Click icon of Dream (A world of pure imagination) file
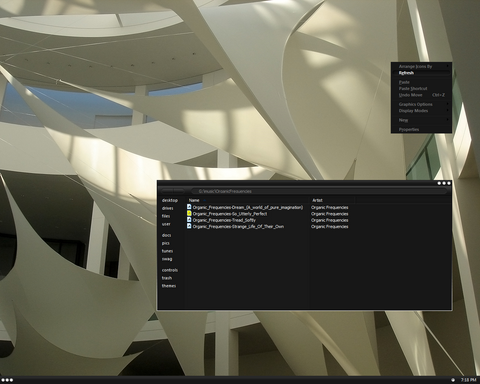 189,207
